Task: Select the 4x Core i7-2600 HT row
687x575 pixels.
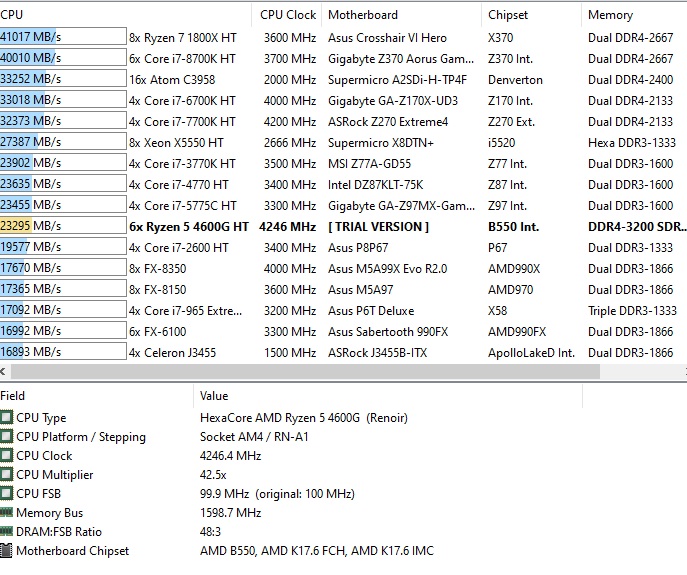Action: point(344,248)
